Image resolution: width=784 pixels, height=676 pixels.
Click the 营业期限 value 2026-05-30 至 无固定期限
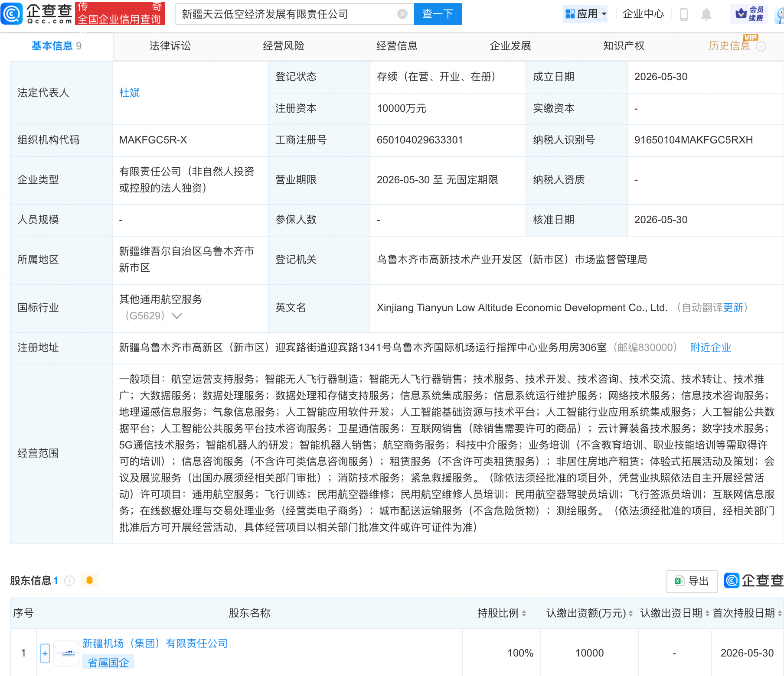(x=437, y=180)
